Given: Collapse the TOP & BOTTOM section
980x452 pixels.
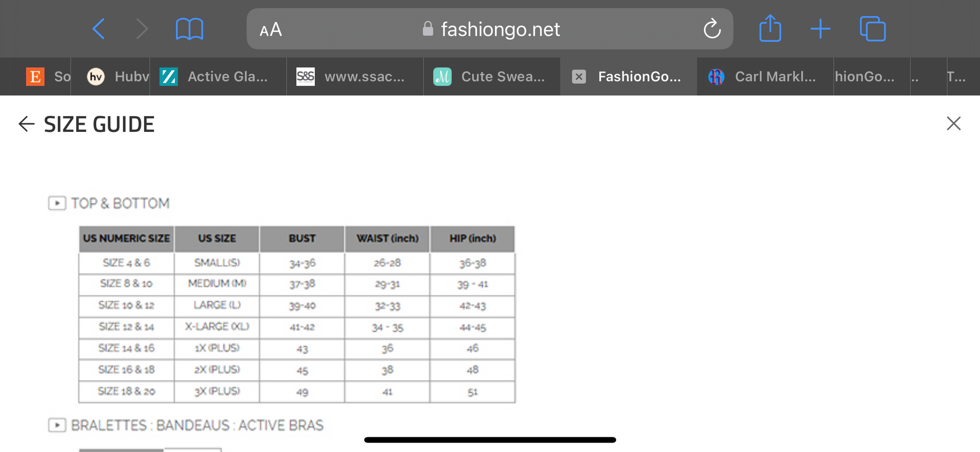Looking at the screenshot, I should [57, 203].
